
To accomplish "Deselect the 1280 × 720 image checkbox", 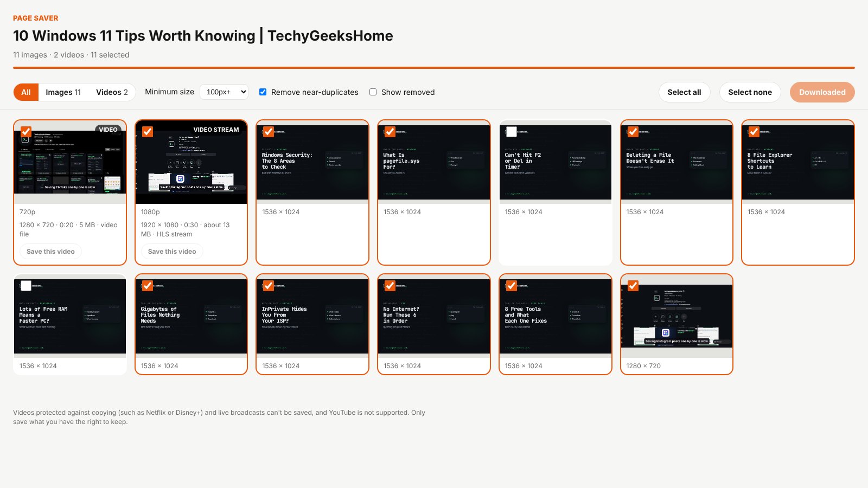I will [633, 286].
